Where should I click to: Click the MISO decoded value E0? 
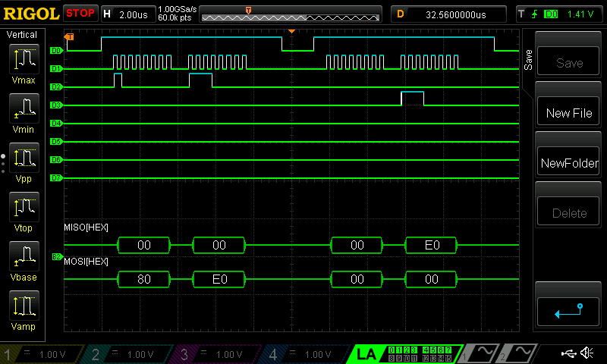(432, 245)
